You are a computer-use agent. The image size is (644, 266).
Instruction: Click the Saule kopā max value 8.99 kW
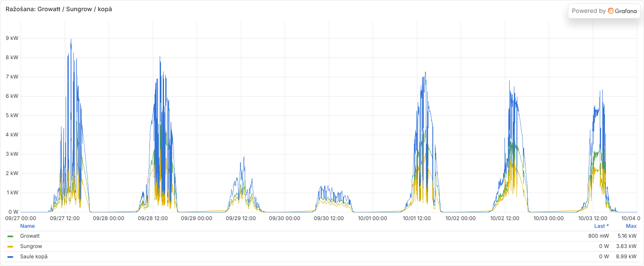[x=627, y=257]
